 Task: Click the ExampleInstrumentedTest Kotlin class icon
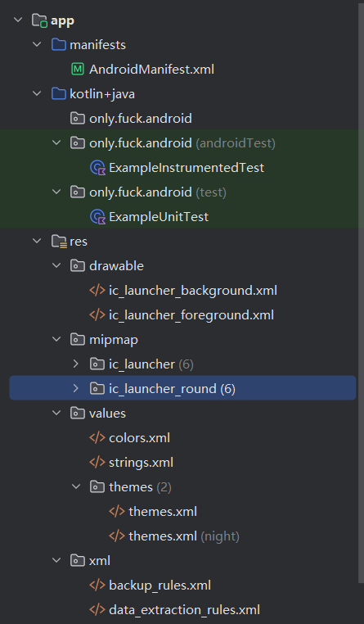(97, 168)
